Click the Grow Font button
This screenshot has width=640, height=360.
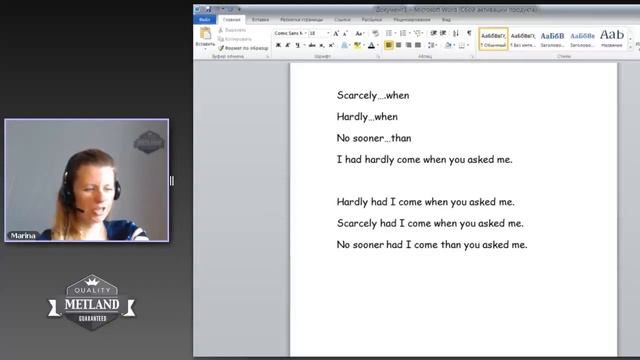point(336,33)
